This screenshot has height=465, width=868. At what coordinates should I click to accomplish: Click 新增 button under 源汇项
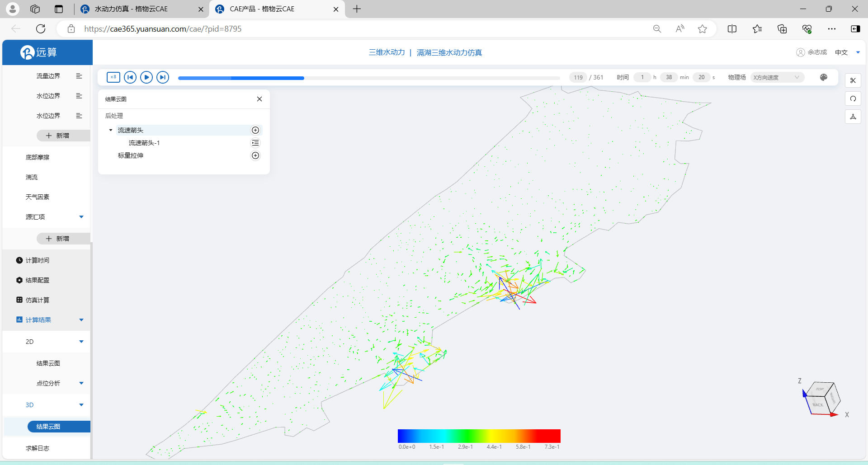tap(63, 239)
